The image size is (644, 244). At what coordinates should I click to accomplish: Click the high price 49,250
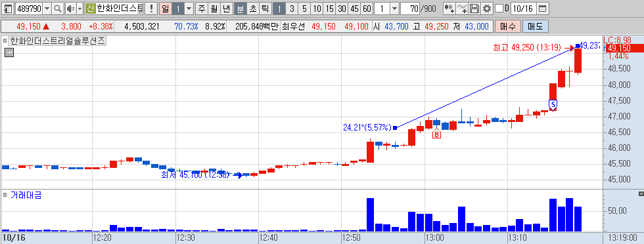click(436, 27)
